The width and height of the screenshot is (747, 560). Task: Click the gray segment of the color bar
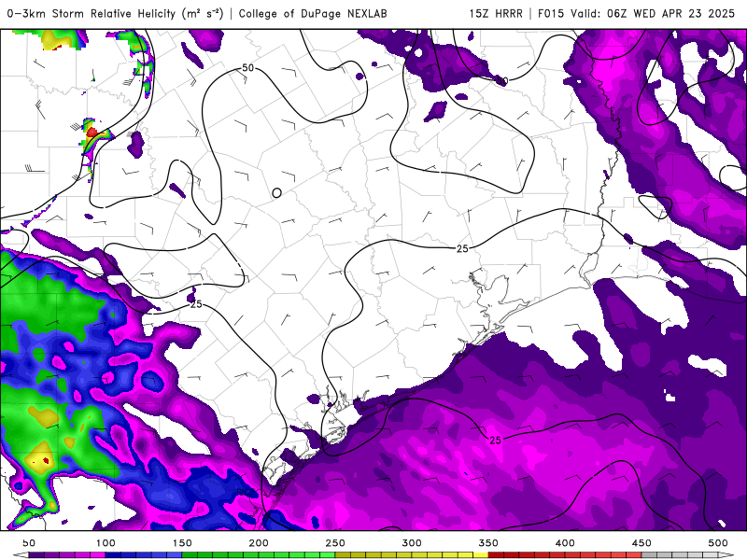coord(680,555)
